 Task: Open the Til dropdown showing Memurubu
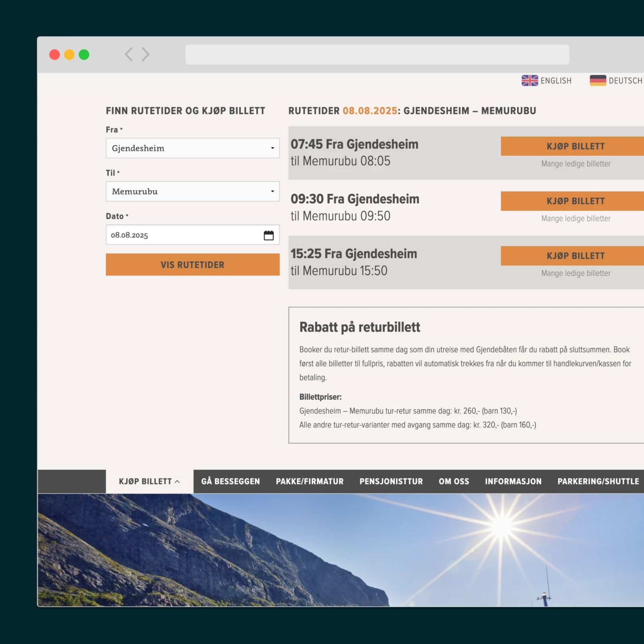click(x=193, y=191)
